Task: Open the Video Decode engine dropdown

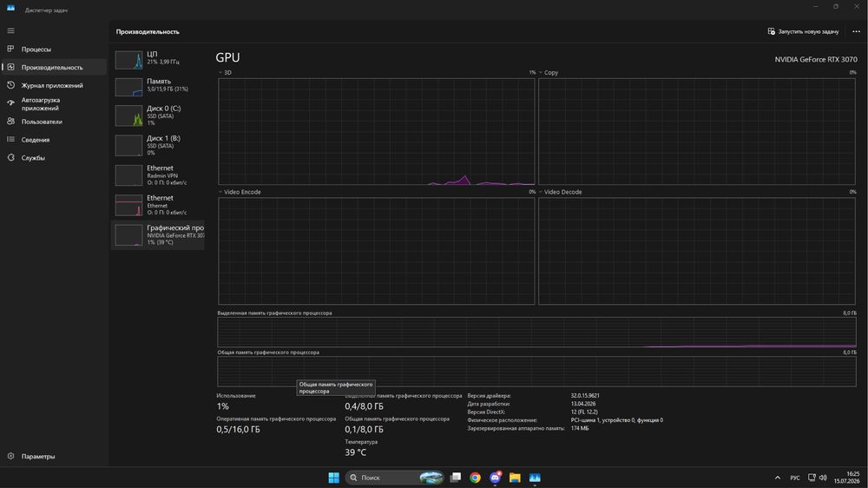Action: click(x=560, y=192)
